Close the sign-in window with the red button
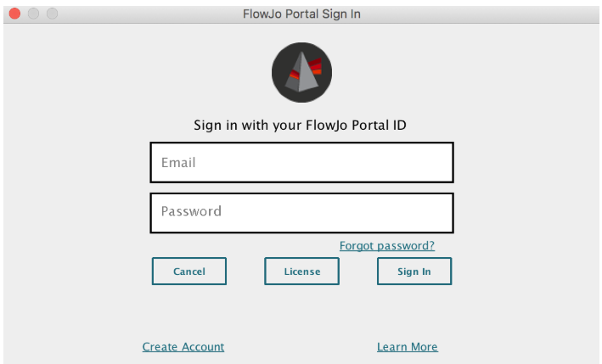This screenshot has height=364, width=602. [x=14, y=14]
